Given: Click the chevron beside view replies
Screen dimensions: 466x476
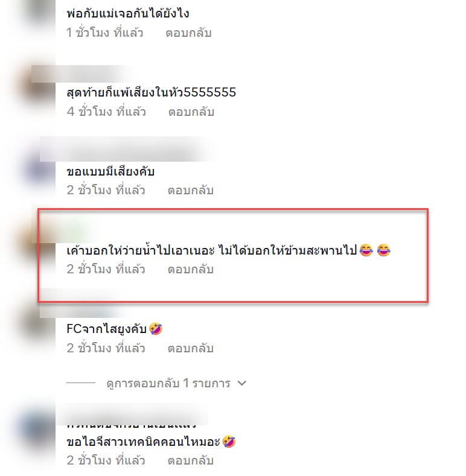Looking at the screenshot, I should coord(242,384).
